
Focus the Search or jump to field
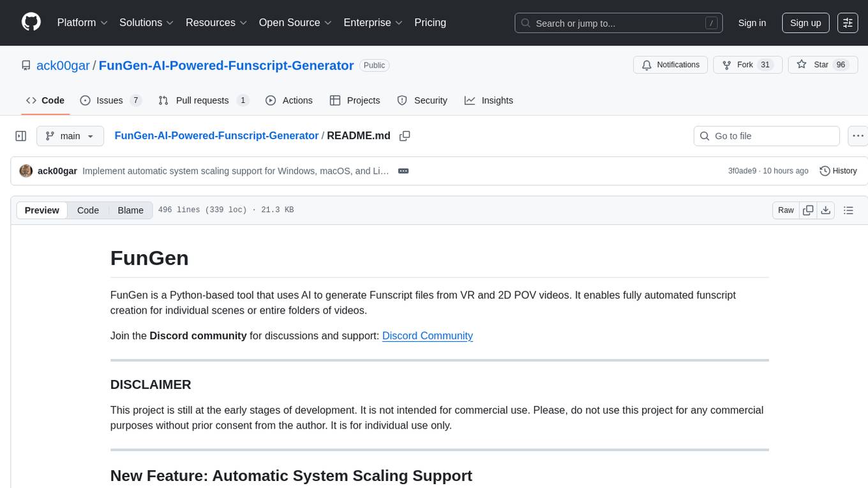click(619, 23)
